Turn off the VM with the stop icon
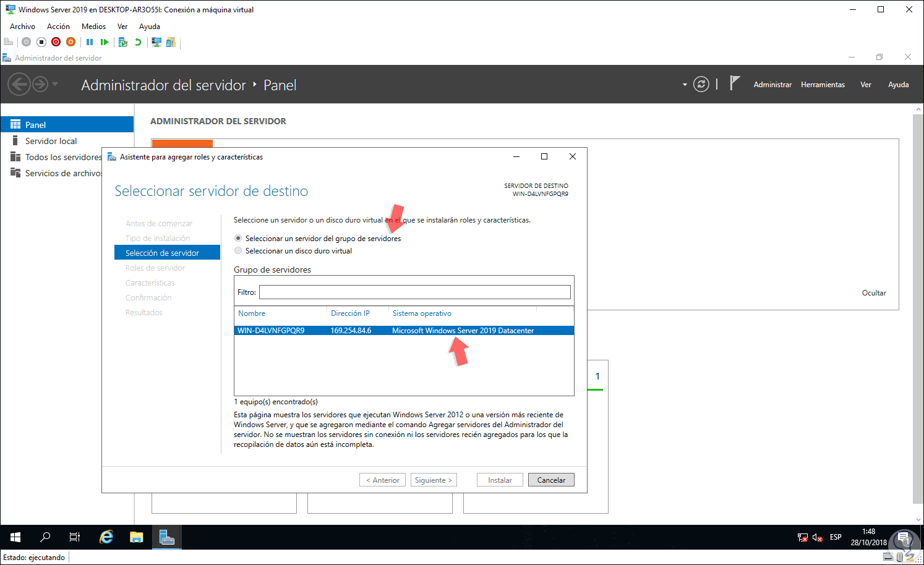 (41, 42)
